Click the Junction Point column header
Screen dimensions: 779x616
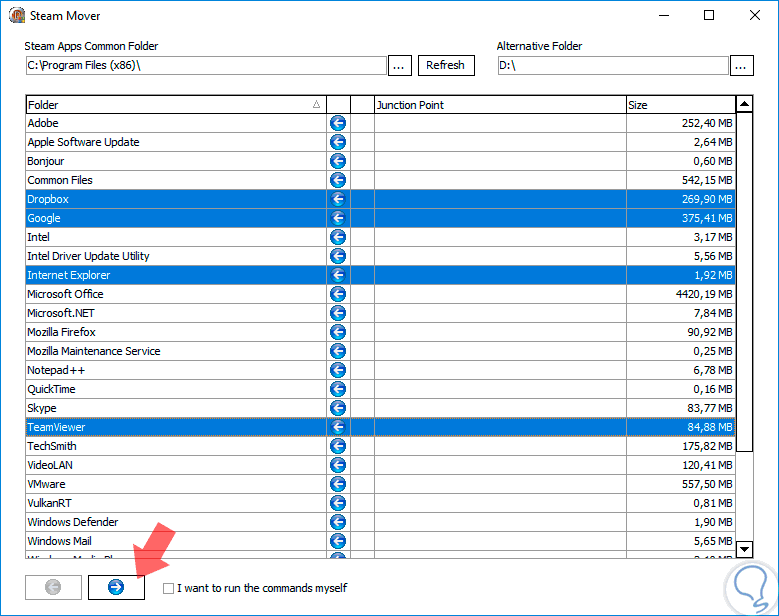[x=500, y=105]
